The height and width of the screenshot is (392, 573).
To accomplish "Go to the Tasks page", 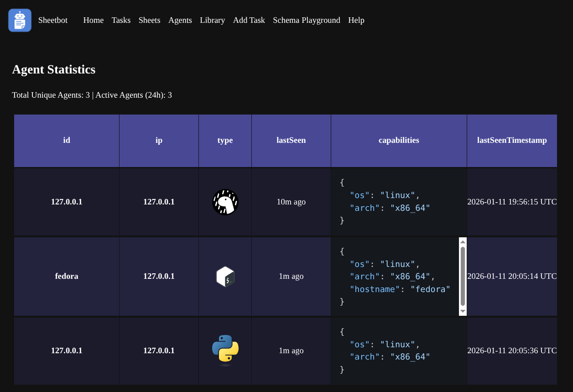I will 121,20.
